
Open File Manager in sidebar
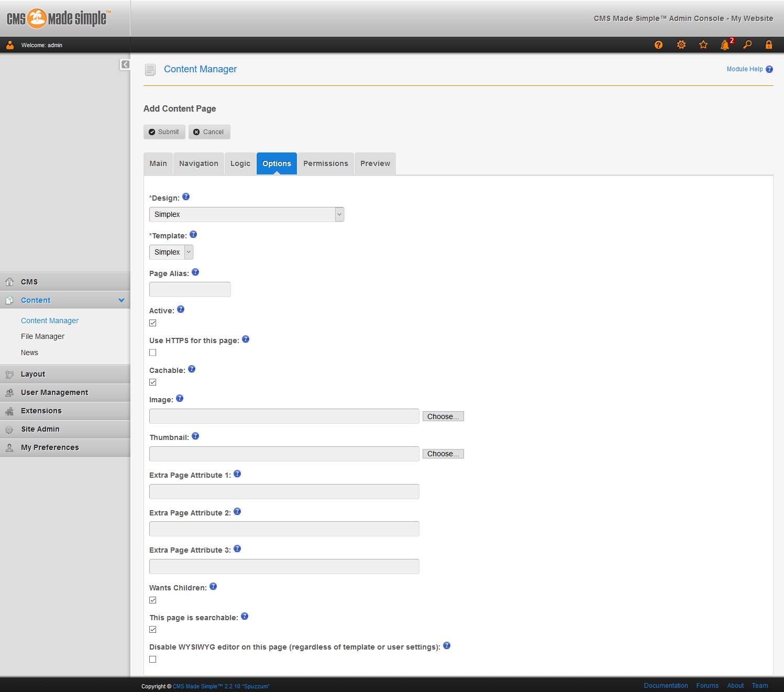(43, 336)
